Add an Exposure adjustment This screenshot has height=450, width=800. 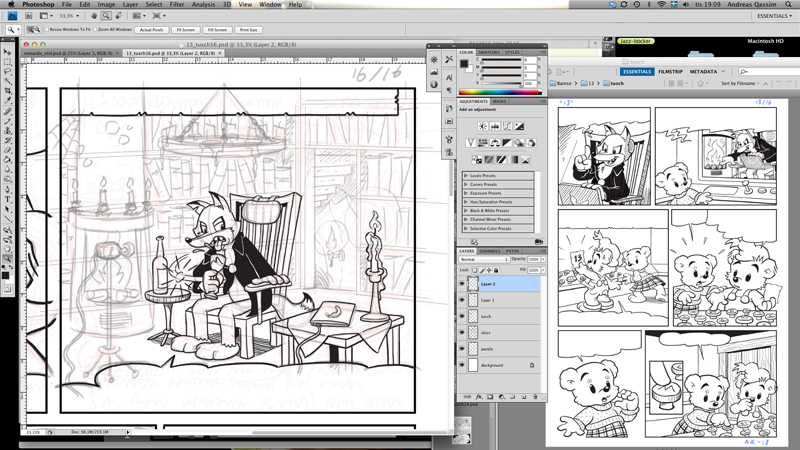[x=519, y=126]
